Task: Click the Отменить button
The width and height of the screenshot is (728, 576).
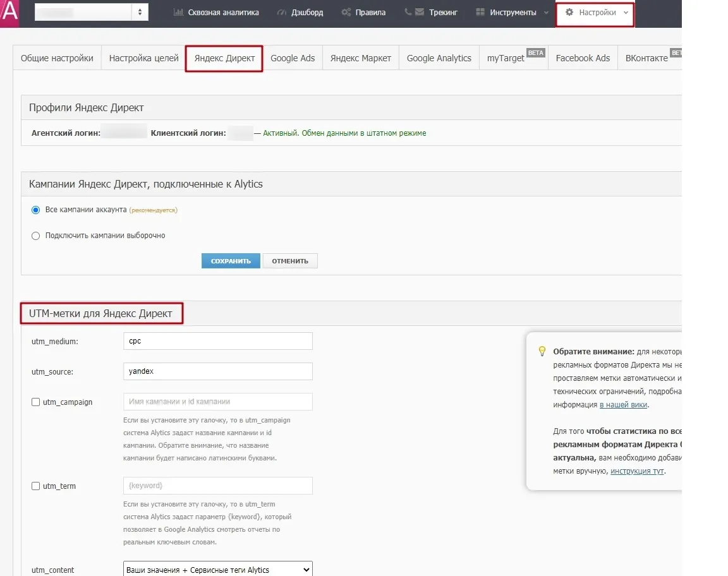Action: point(290,261)
